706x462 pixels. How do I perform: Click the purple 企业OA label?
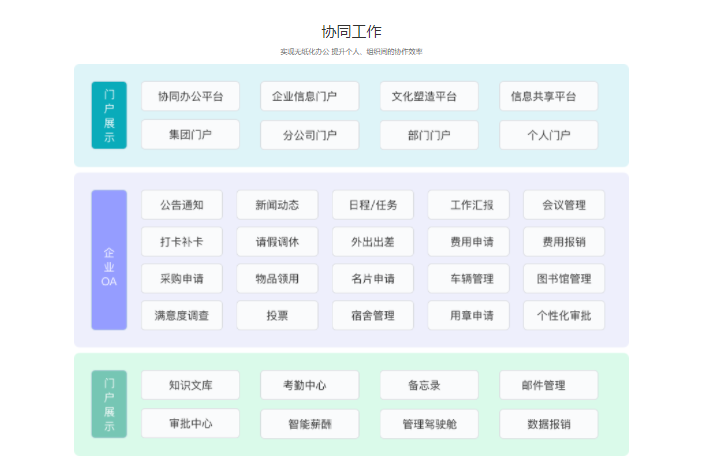(x=109, y=260)
